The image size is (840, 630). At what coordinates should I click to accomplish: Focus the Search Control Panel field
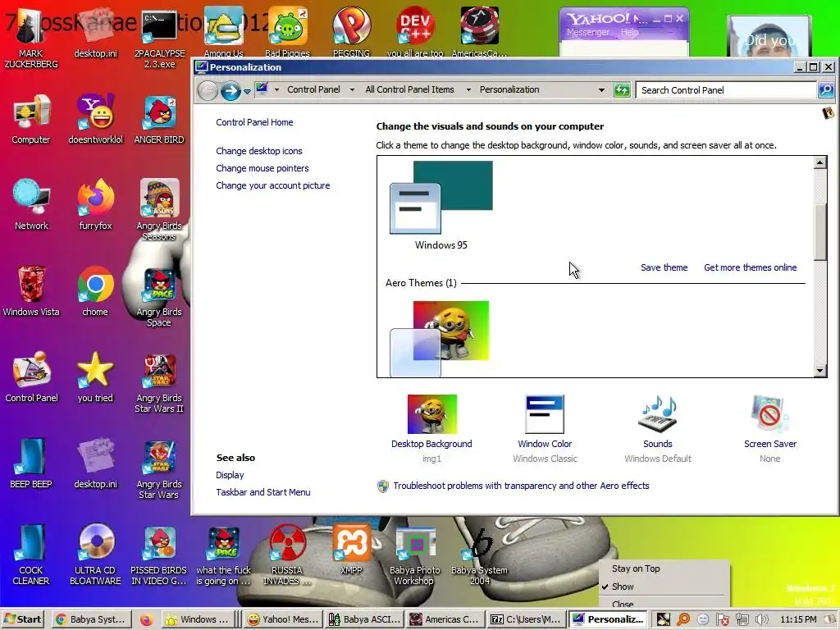(x=726, y=90)
